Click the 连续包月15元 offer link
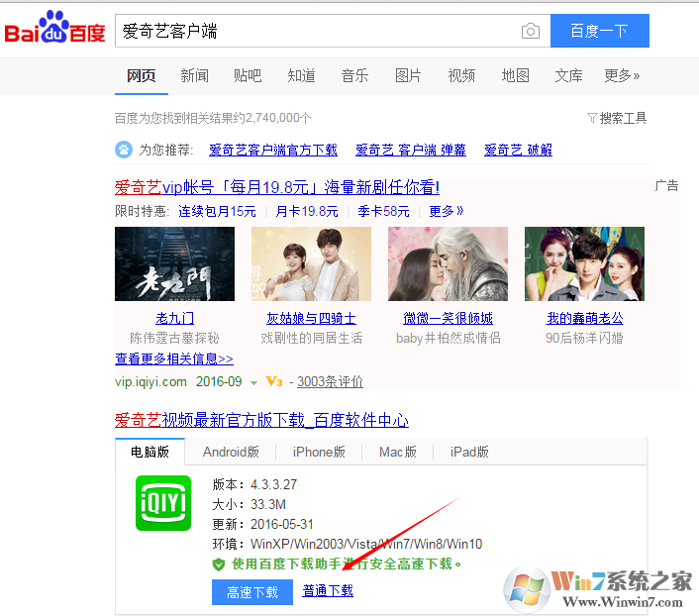This screenshot has width=699, height=616. (217, 211)
